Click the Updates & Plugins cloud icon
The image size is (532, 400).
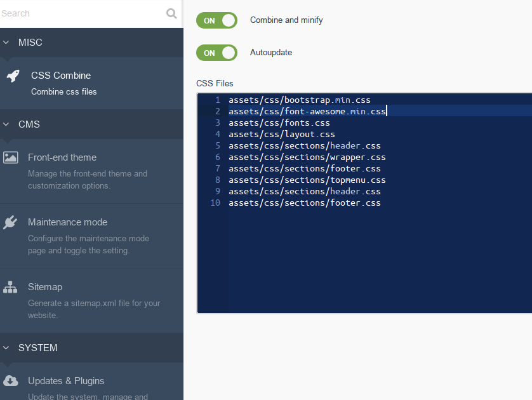point(11,381)
